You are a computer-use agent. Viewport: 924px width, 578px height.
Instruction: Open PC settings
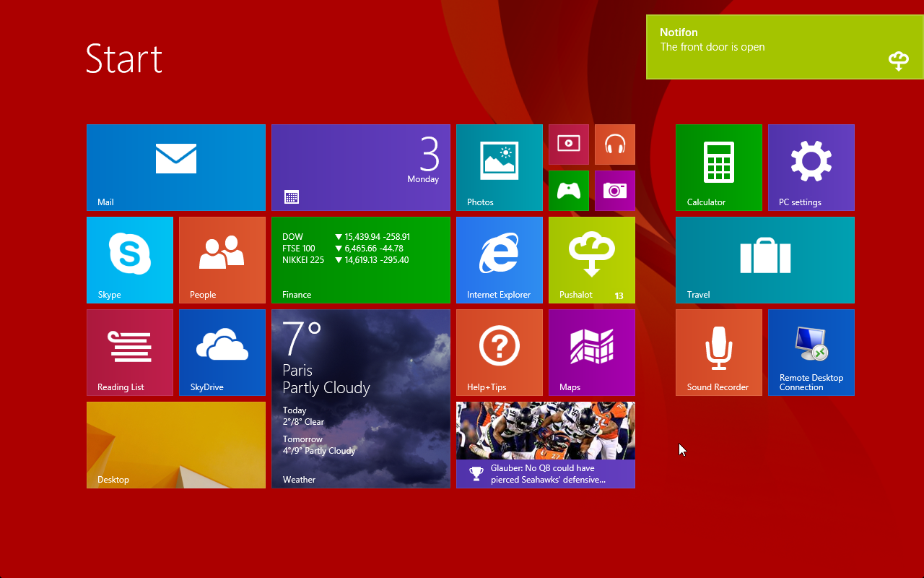(811, 167)
